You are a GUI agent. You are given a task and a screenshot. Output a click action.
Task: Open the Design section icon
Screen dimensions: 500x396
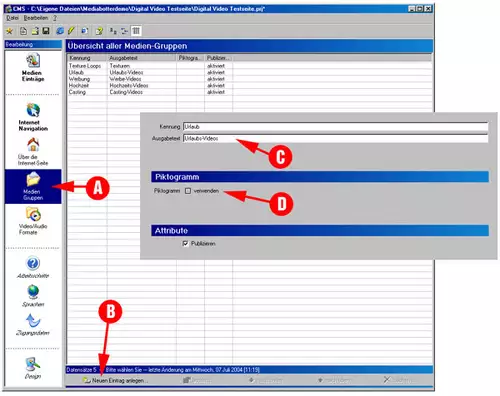click(x=33, y=368)
